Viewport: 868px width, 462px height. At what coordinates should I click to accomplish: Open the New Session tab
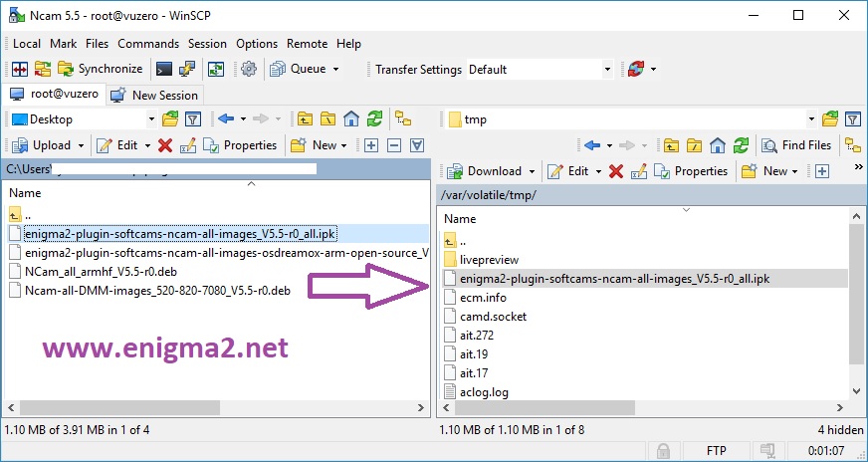point(154,95)
